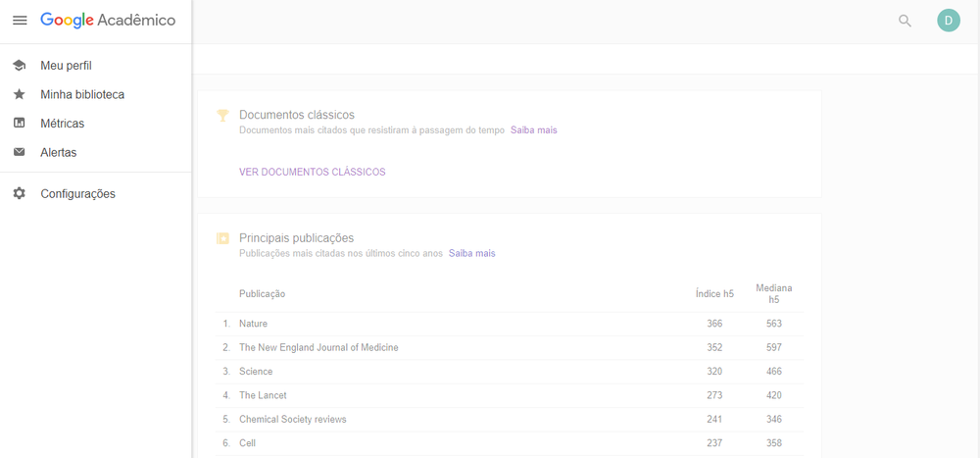
Task: Click the Configurações gear icon
Action: (20, 194)
